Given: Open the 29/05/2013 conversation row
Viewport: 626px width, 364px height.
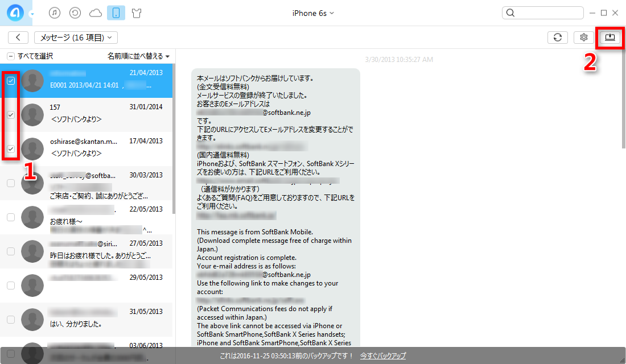Looking at the screenshot, I should tap(87, 286).
